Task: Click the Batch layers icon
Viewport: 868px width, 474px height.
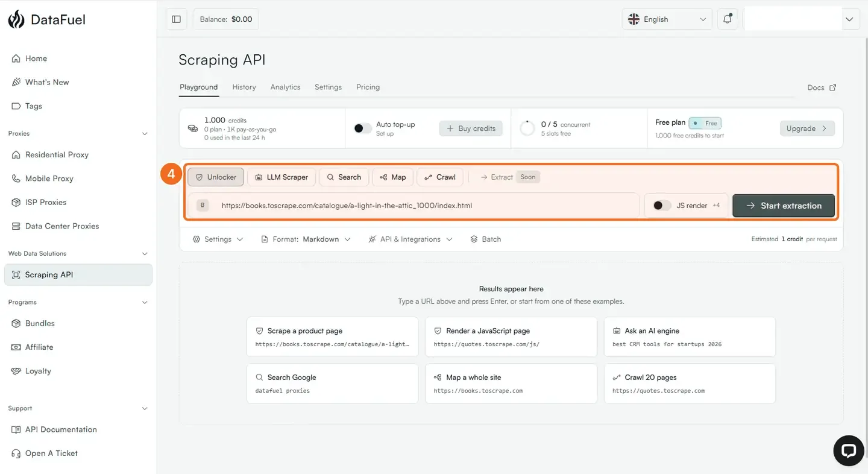Action: 474,239
